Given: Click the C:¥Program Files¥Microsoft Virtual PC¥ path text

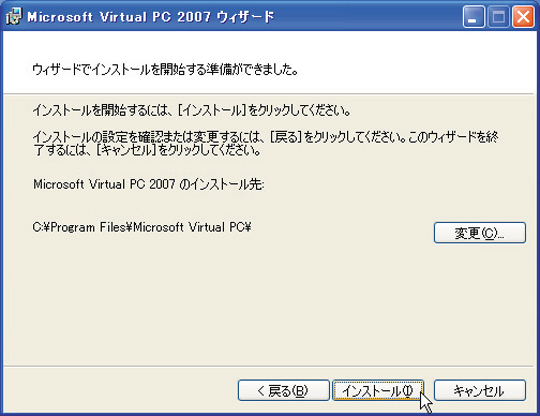Looking at the screenshot, I should coord(142,227).
